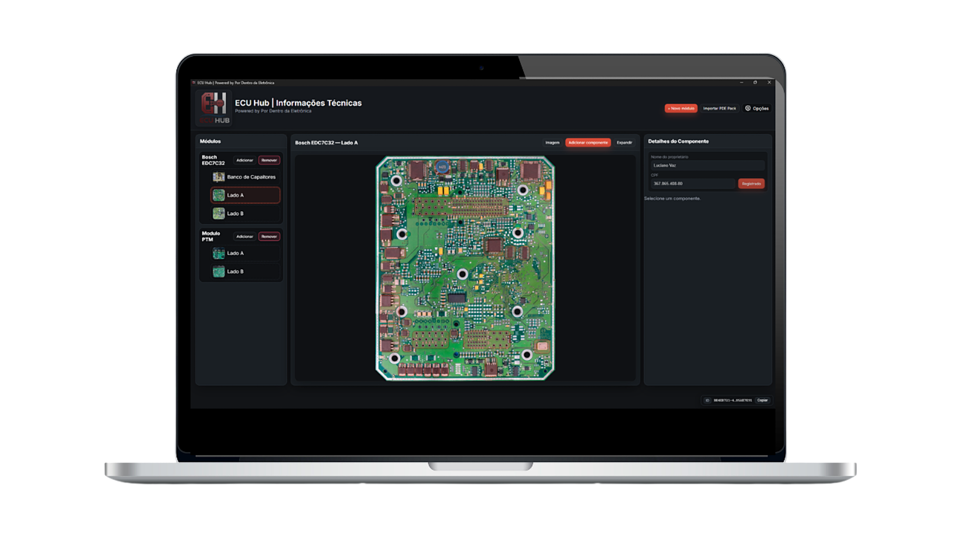The width and height of the screenshot is (980, 551).
Task: Select the Lado B thumbnail in Modulo PTM
Action: click(x=218, y=271)
